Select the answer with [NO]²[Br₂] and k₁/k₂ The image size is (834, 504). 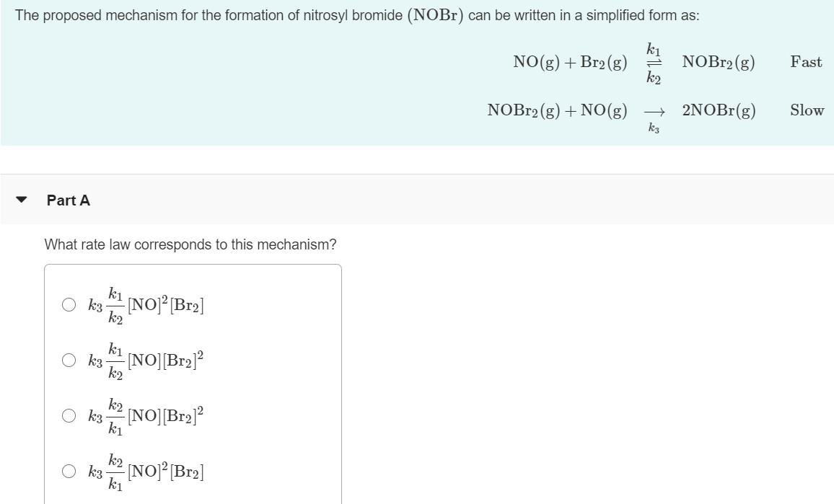(x=69, y=304)
